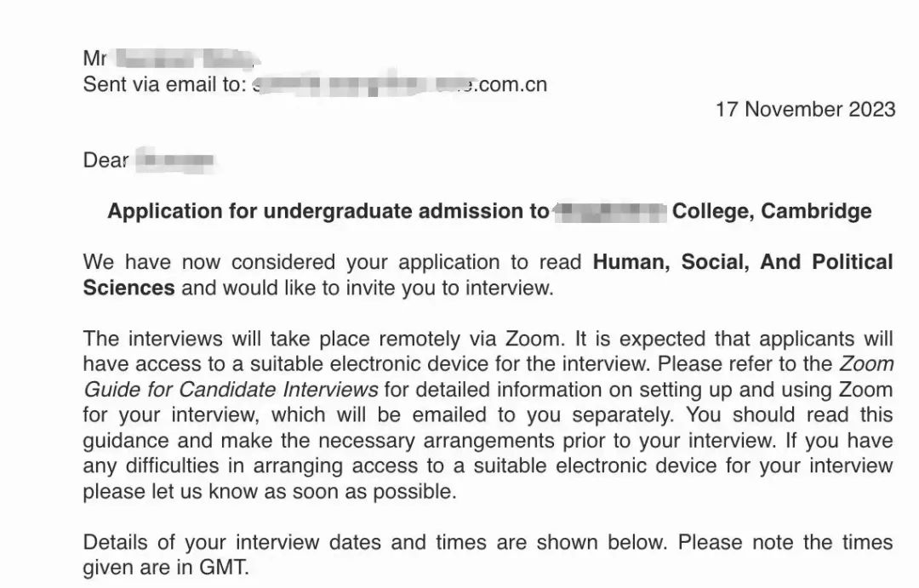This screenshot has width=919, height=588.
Task: Click the words given are in GMT
Action: point(166,568)
